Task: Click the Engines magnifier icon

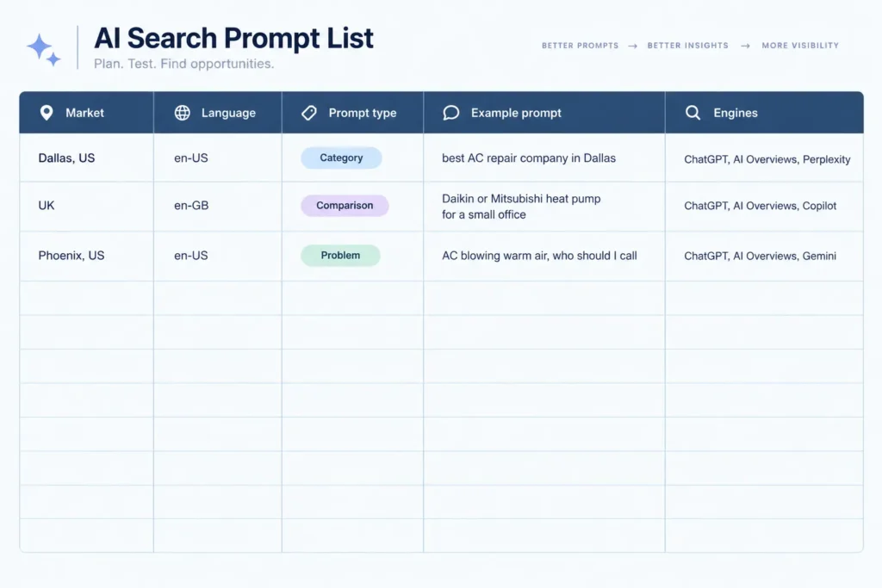Action: (x=693, y=113)
